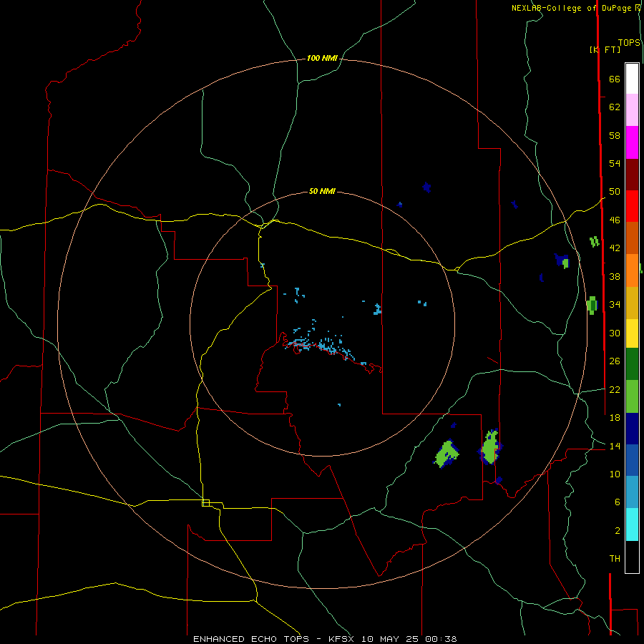
Task: Click the single-digit legend value 2
Action: (618, 531)
